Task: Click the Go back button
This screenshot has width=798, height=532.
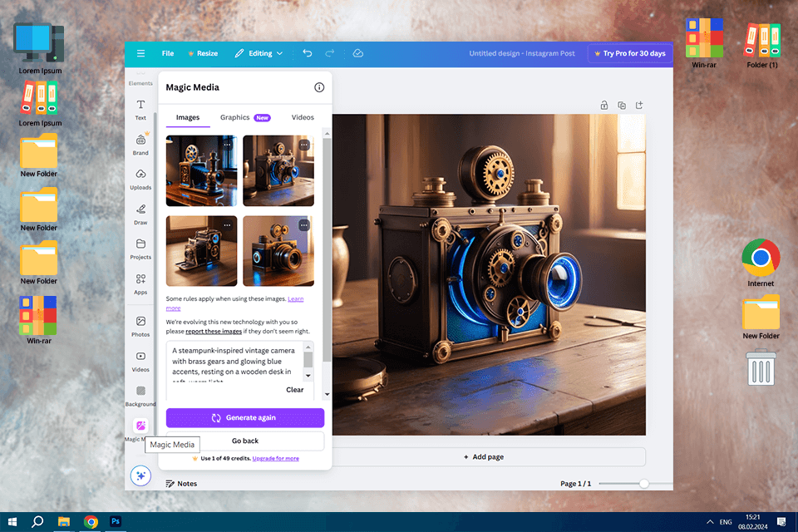Action: 244,441
